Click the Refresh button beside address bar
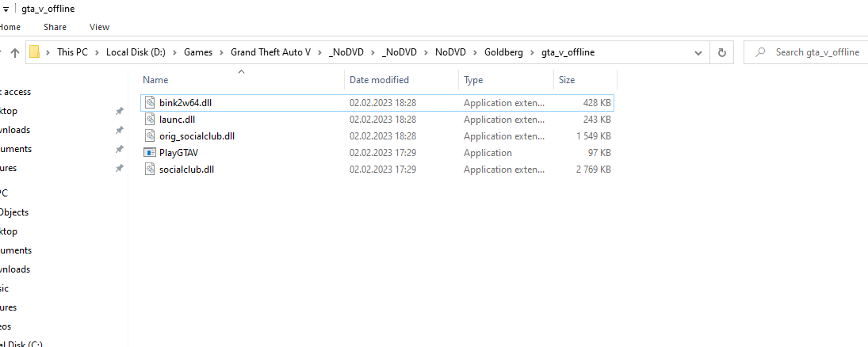 [721, 52]
